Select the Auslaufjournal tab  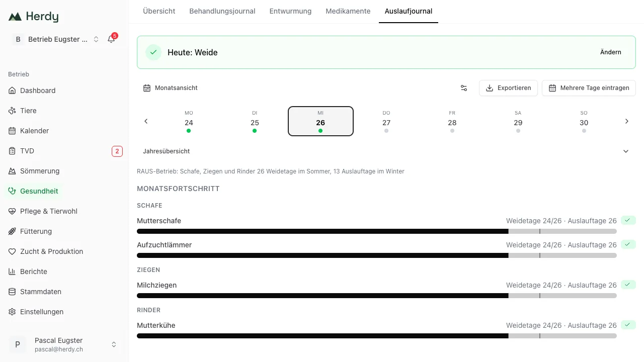[x=409, y=11]
